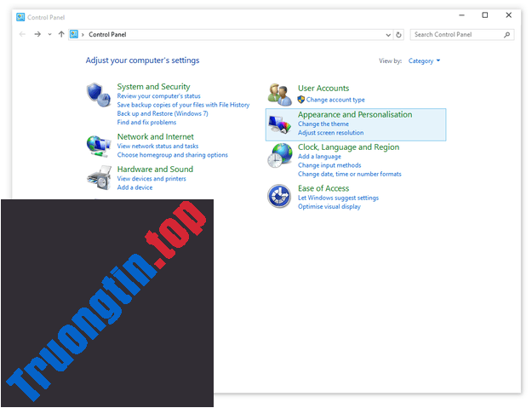The image size is (532, 408).
Task: Open the Hardware and Sound category
Action: point(155,169)
